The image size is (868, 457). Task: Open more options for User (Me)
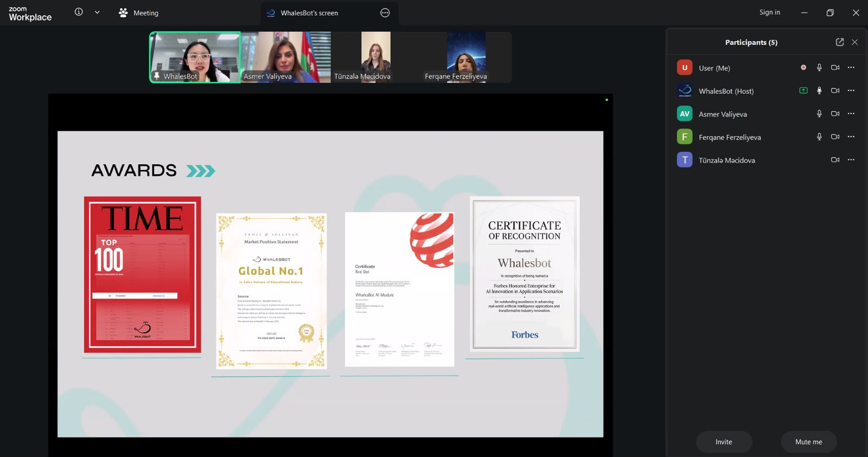coord(851,68)
